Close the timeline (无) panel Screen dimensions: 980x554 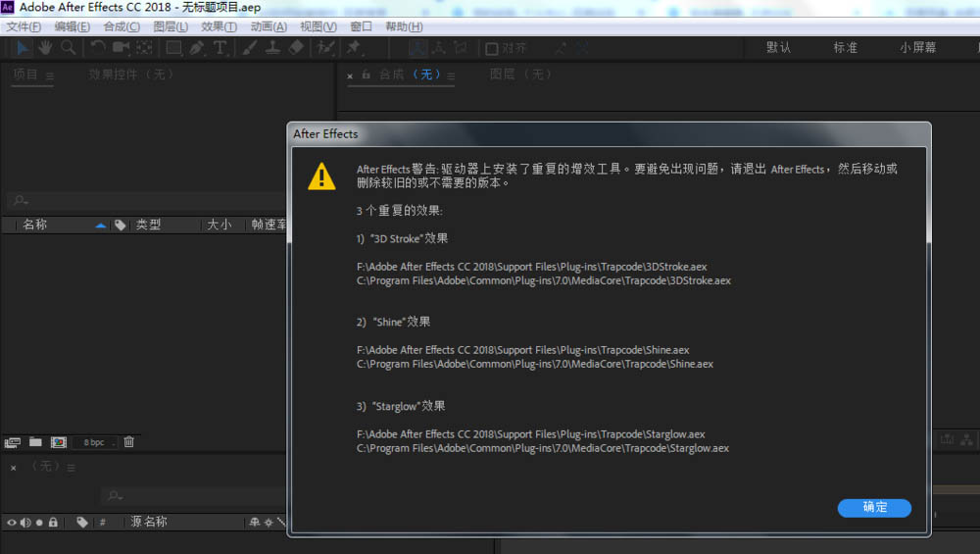[x=13, y=468]
